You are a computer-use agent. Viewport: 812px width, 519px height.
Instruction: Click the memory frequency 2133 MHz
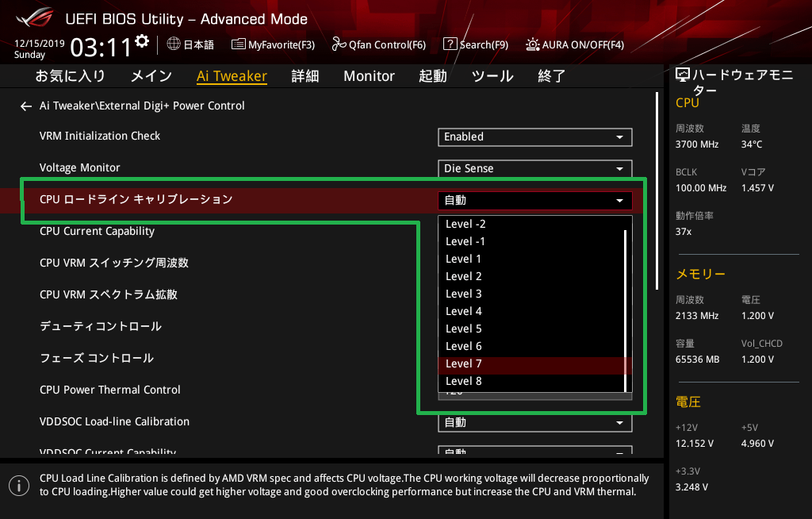tap(697, 316)
